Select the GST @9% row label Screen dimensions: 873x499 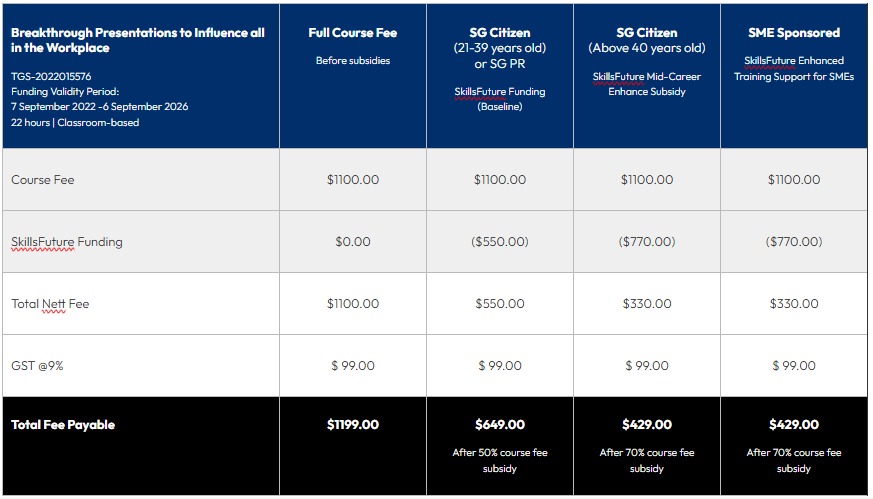tap(36, 366)
